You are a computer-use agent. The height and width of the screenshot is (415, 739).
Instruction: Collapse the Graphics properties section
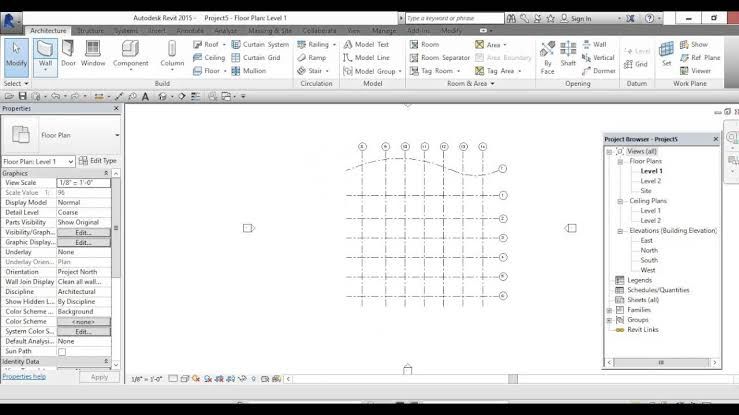[106, 173]
